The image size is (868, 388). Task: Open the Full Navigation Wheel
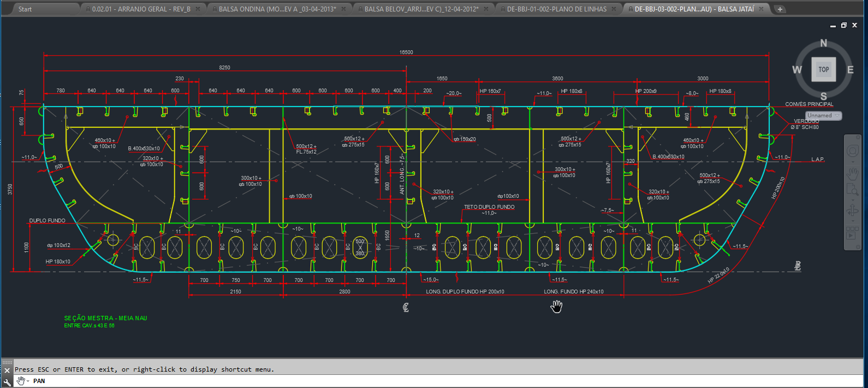852,151
